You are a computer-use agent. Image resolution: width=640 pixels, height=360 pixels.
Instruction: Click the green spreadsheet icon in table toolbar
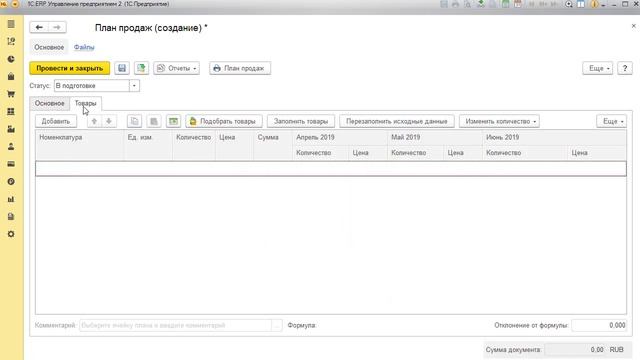pyautogui.click(x=173, y=121)
